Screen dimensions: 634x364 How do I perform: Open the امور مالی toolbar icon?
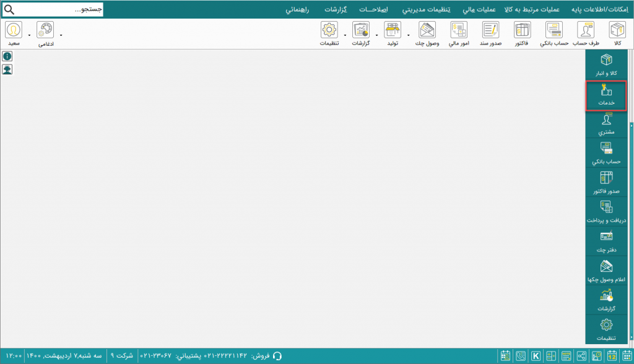click(459, 33)
